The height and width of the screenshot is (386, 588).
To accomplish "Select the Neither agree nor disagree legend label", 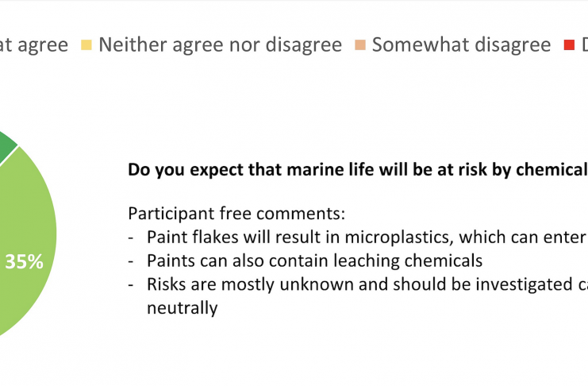I will (x=220, y=44).
